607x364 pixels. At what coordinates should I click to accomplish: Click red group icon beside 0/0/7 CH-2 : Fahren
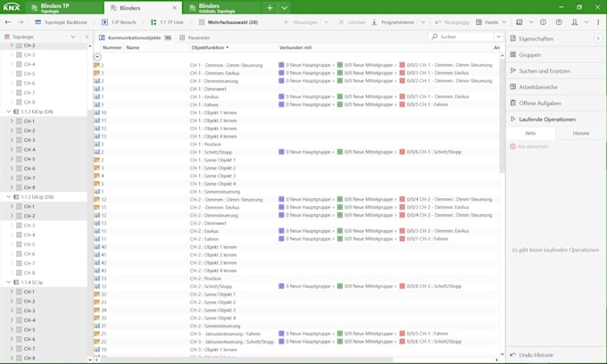(403, 239)
